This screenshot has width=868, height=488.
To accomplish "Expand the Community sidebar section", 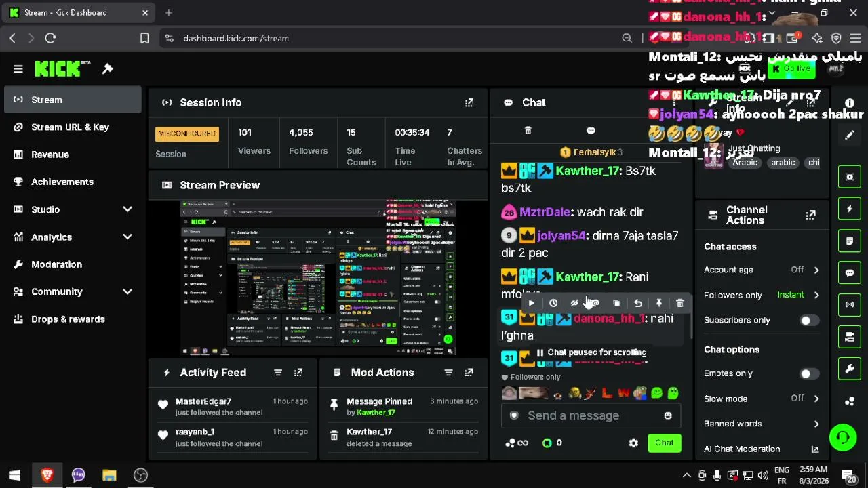I will (127, 291).
